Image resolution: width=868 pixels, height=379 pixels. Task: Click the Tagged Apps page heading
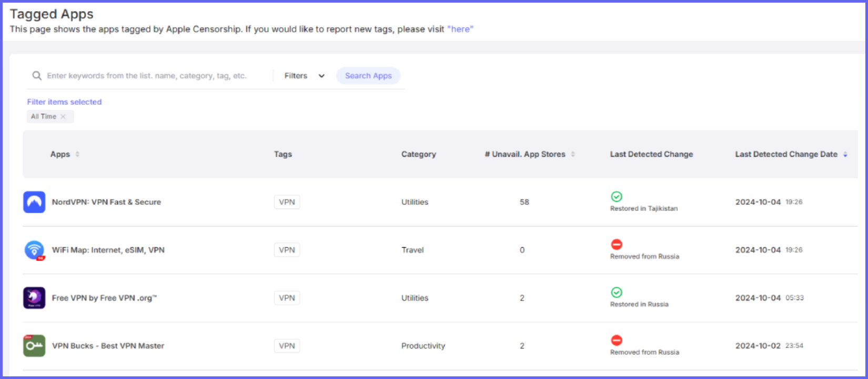click(52, 14)
